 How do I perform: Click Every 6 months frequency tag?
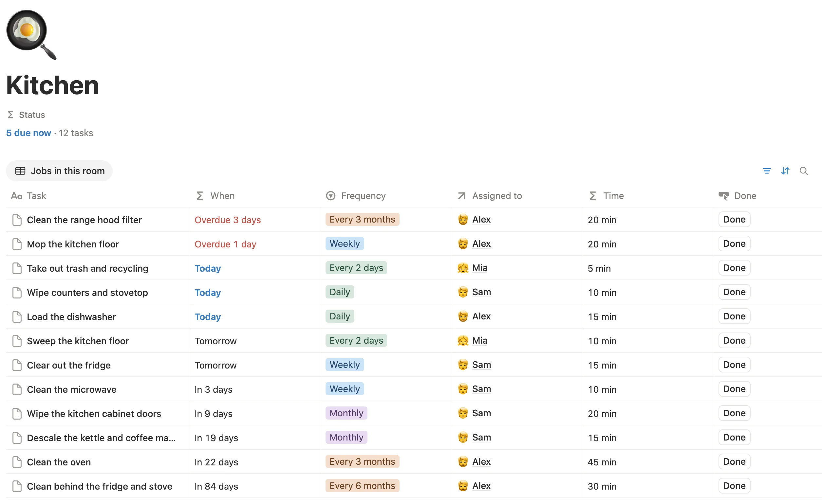tap(362, 486)
